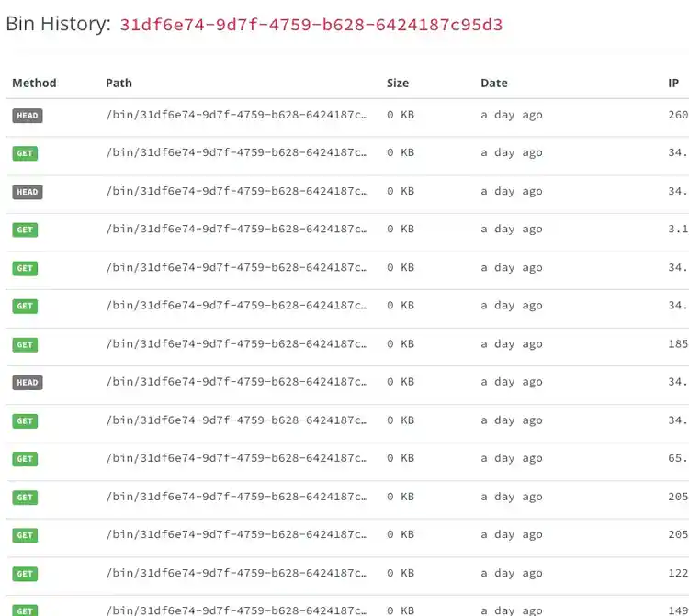Select the HEAD badge in the third row
689x616 pixels.
click(x=27, y=192)
